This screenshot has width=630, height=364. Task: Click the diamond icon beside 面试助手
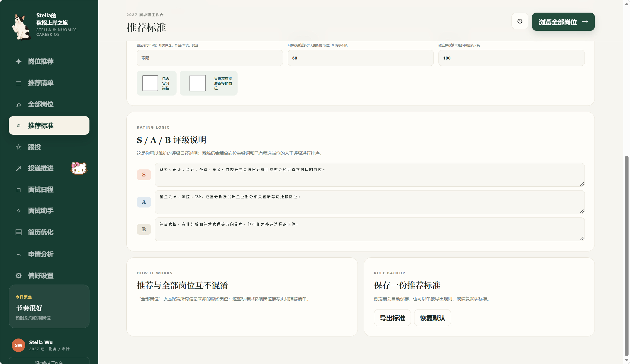(x=18, y=211)
